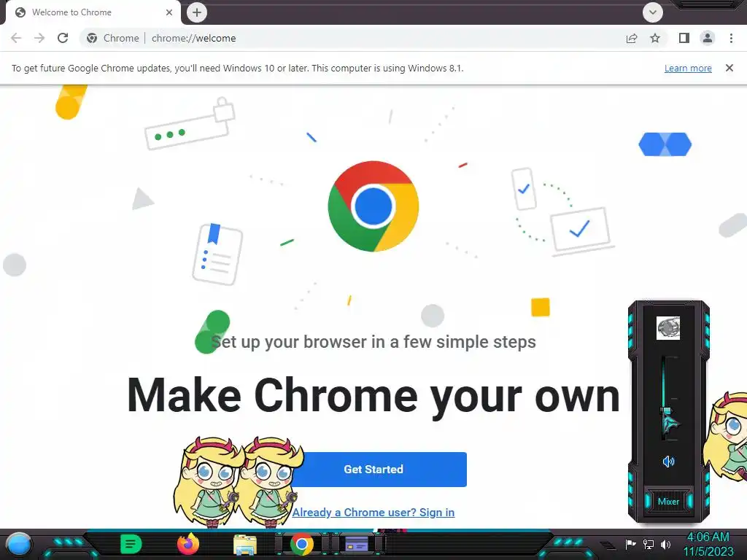This screenshot has width=747, height=560.
Task: Mute audio with the volume popup speaker
Action: tap(668, 461)
